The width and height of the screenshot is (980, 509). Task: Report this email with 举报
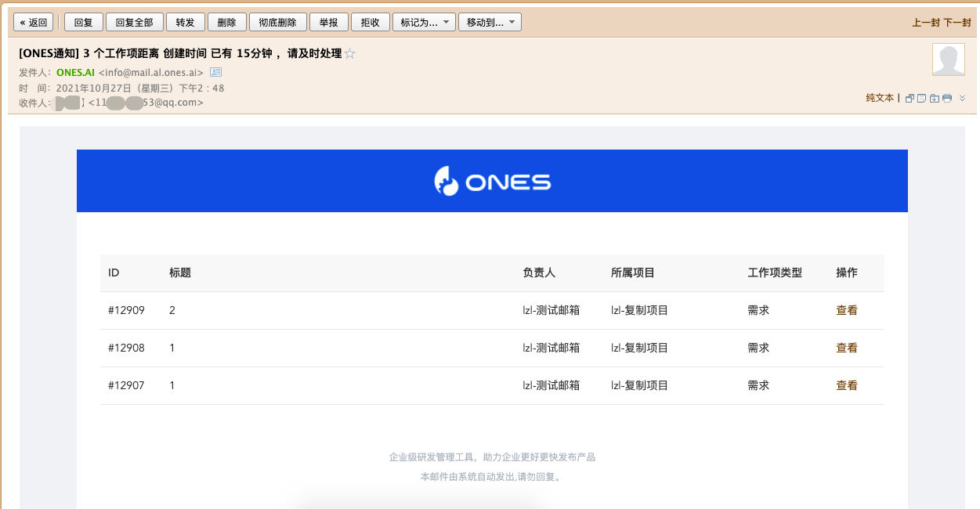coord(329,23)
